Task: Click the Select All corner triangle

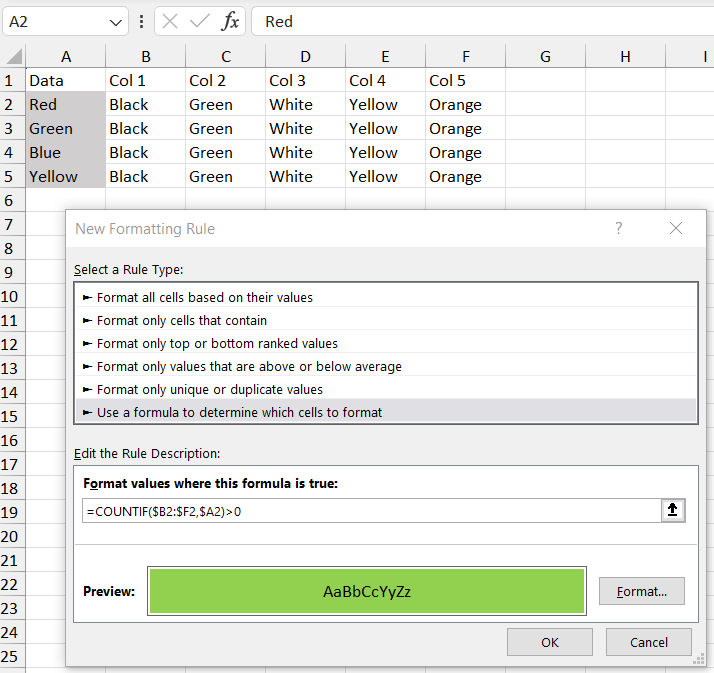Action: pyautogui.click(x=14, y=56)
